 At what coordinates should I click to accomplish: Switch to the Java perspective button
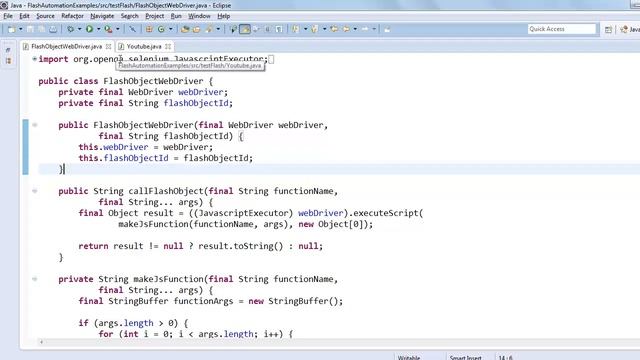[629, 29]
